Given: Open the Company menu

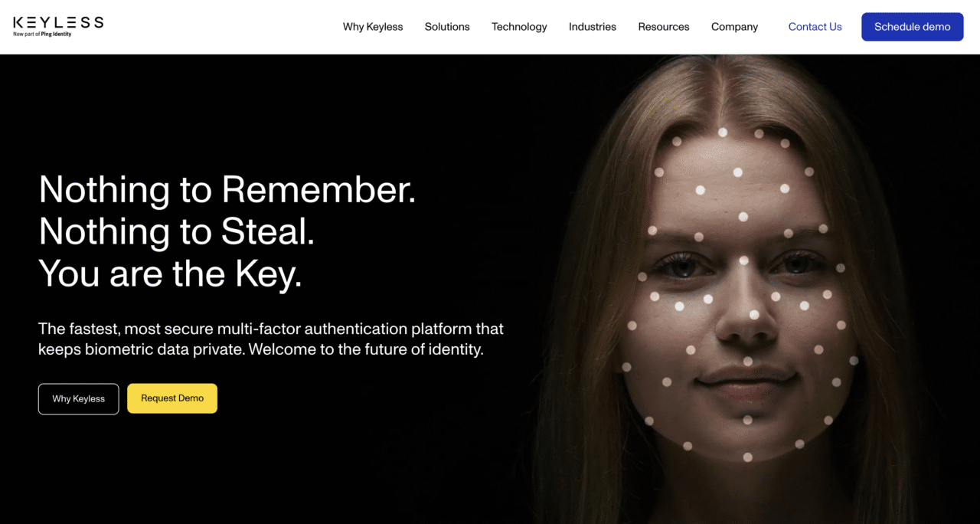Looking at the screenshot, I should (734, 27).
